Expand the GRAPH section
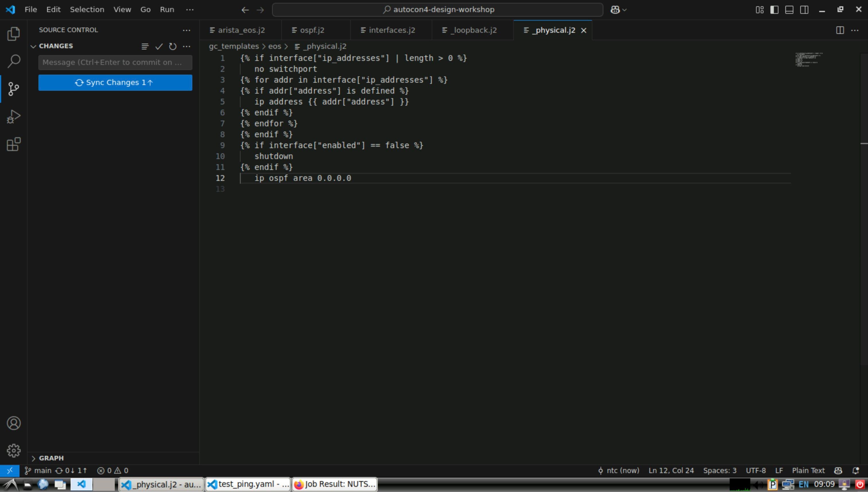This screenshot has height=492, width=868. click(x=33, y=458)
